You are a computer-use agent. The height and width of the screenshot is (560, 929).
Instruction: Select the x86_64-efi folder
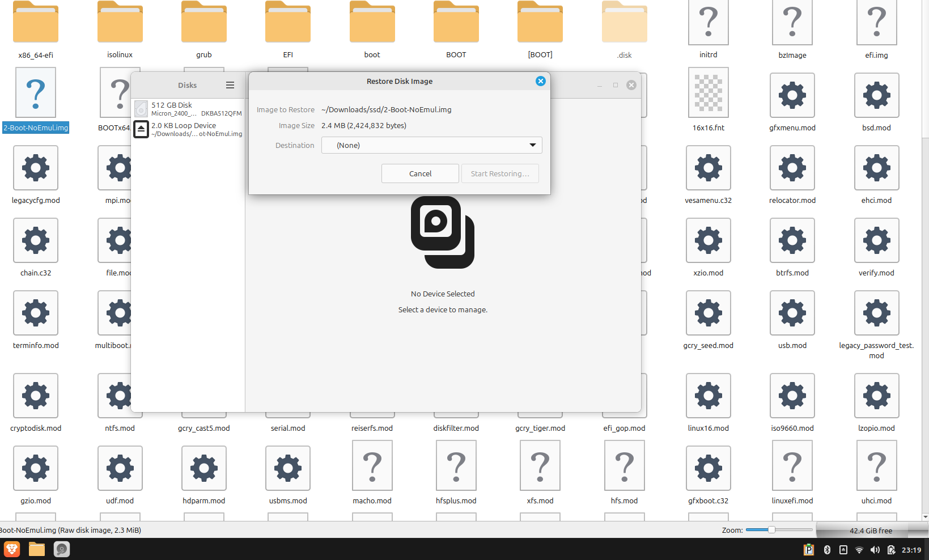point(36,24)
